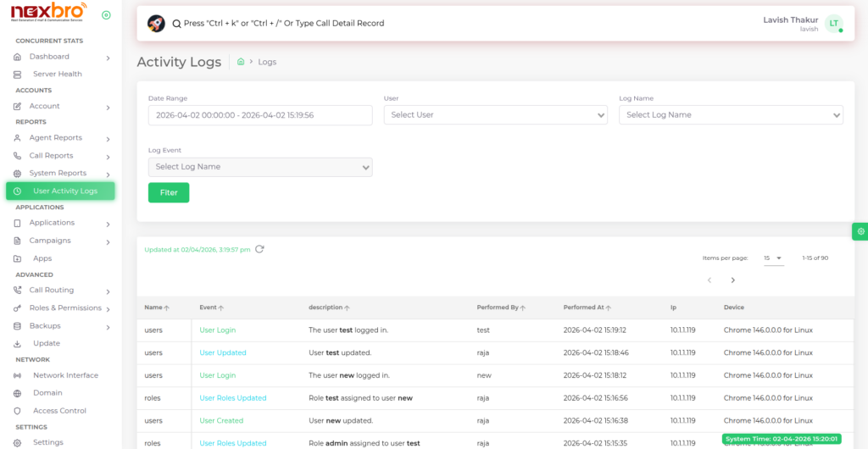Expand Call Routing menu in sidebar
This screenshot has height=449, width=868.
(x=61, y=290)
